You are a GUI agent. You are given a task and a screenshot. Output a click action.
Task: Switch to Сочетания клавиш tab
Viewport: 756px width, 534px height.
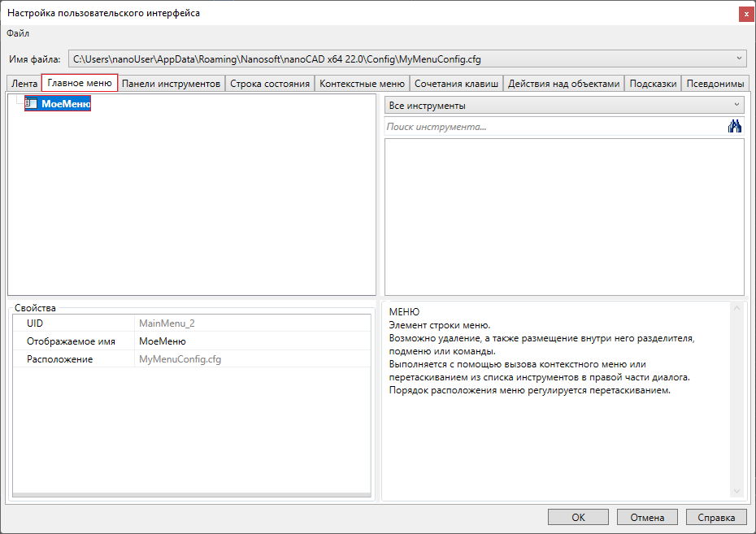coord(456,84)
